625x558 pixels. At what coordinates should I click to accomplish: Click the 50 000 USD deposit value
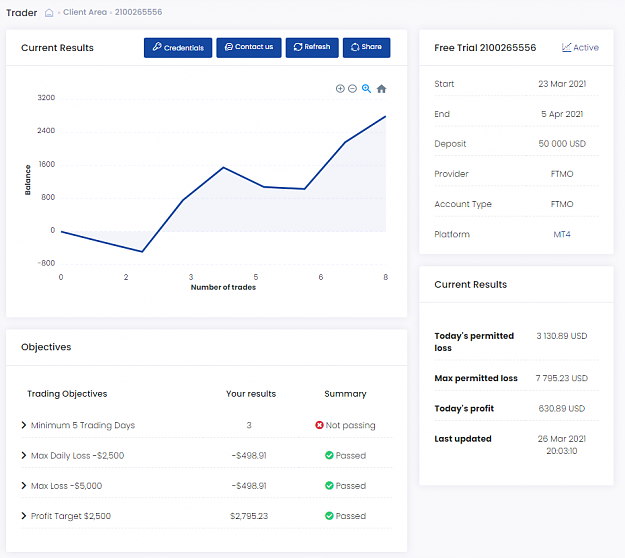click(x=562, y=143)
